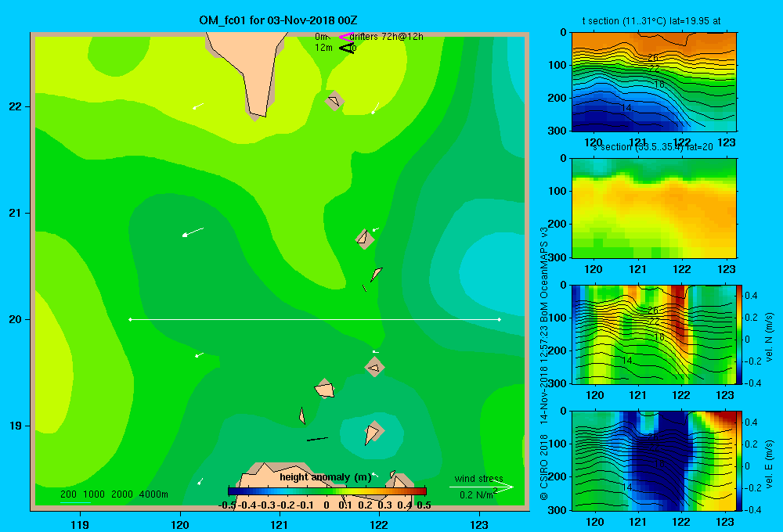Click the map title 'OM_fc01 for 03-Nov-2018 00Z'
783x532 pixels.
tap(278, 20)
